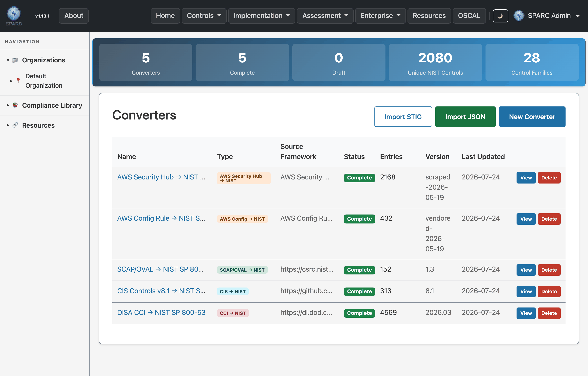The width and height of the screenshot is (588, 376).
Task: Select Resources in the top navigation bar
Action: (429, 16)
